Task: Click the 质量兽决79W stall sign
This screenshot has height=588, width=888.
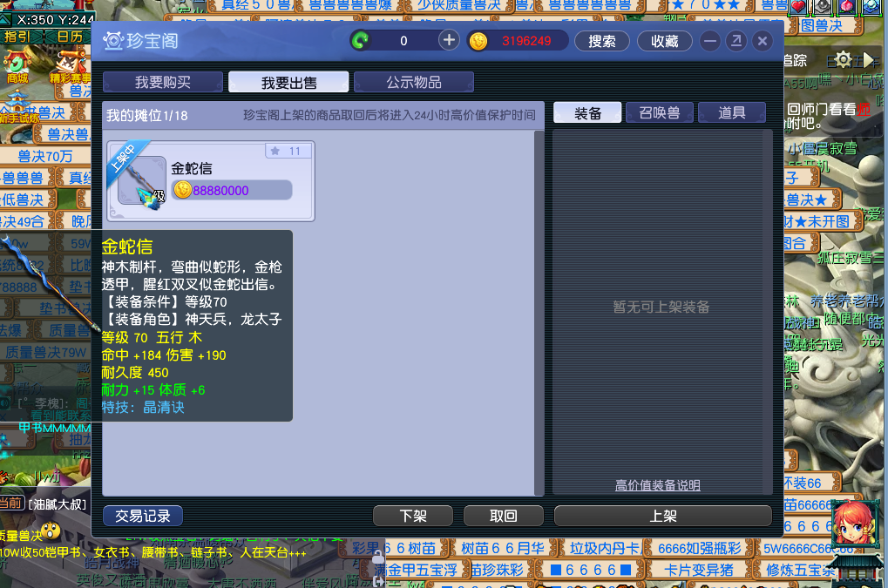Action: click(45, 352)
